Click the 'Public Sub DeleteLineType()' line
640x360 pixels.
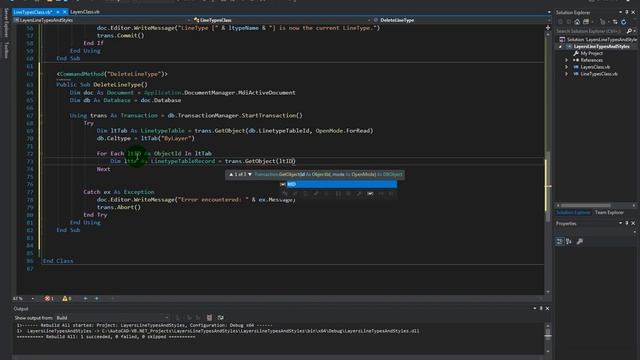pyautogui.click(x=102, y=84)
